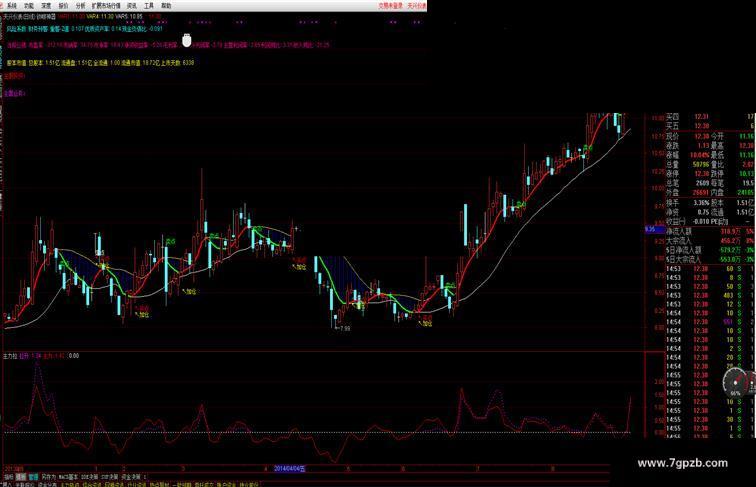Click the 上市天数 6338 text in the yellow info line
The image size is (756, 487).
click(x=178, y=63)
